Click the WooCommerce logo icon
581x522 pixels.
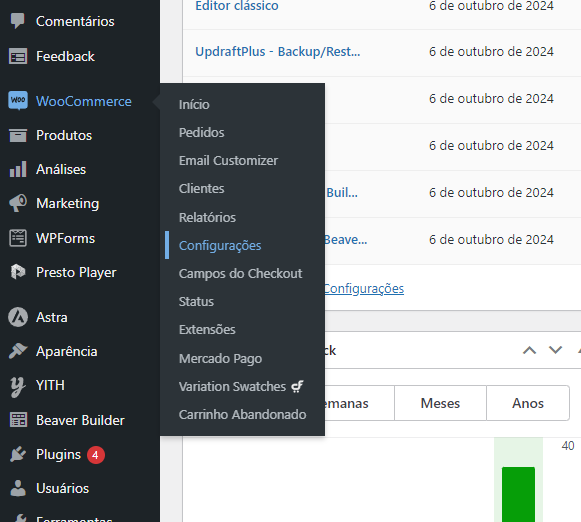pyautogui.click(x=18, y=101)
